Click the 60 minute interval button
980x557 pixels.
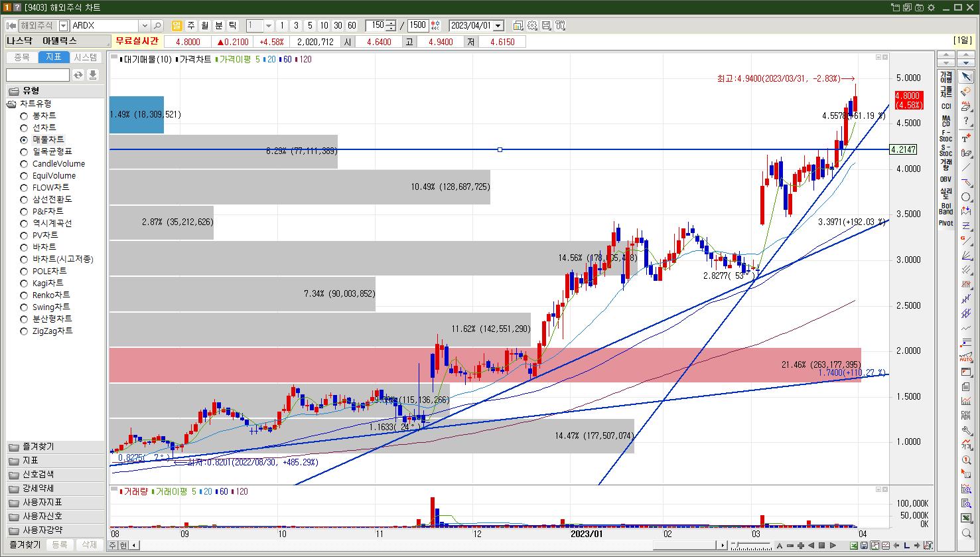point(352,25)
